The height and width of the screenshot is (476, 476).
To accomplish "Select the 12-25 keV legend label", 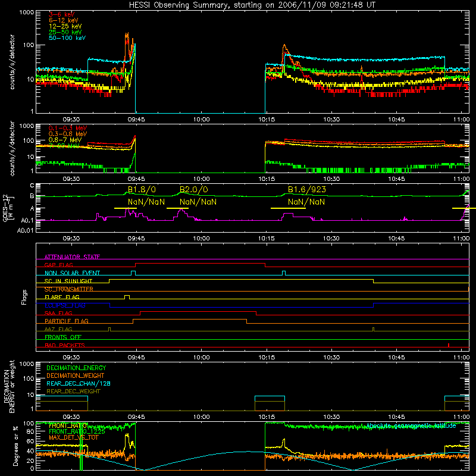I will pyautogui.click(x=65, y=26).
